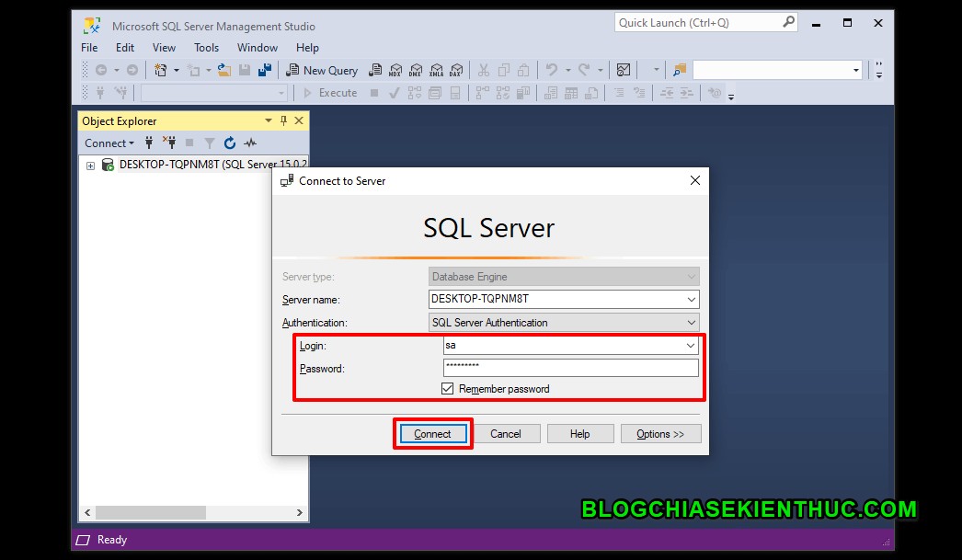The height and width of the screenshot is (560, 962).
Task: Undo the last action
Action: point(550,70)
